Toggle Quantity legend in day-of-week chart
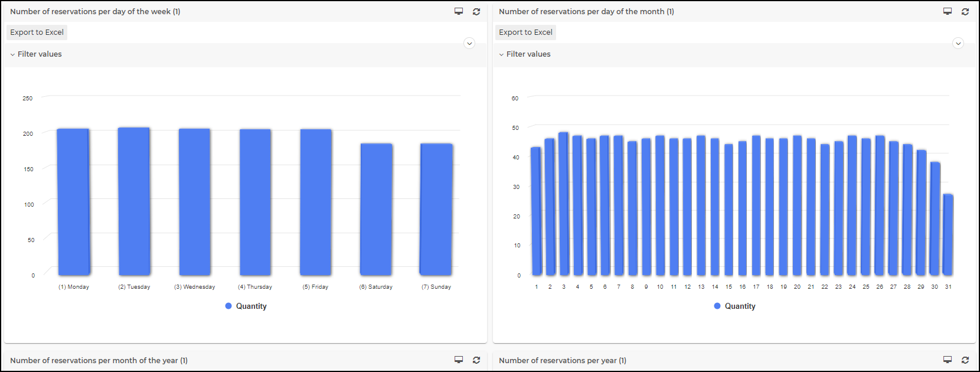This screenshot has height=372, width=980. 246,306
